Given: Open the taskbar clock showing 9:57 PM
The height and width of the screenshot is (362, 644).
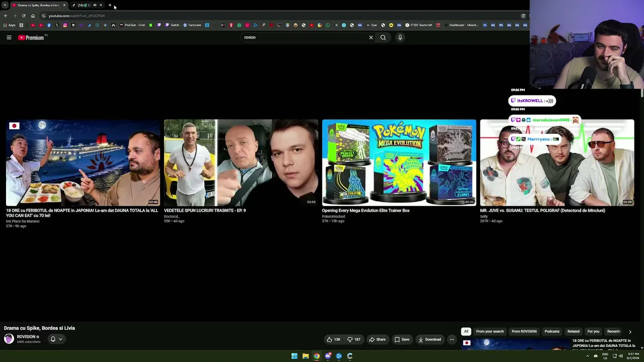Looking at the screenshot, I should (x=633, y=356).
